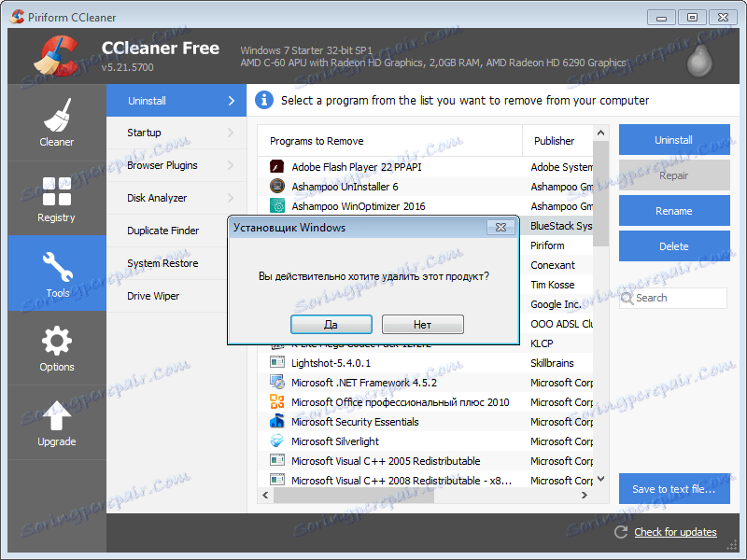The height and width of the screenshot is (560, 747).
Task: Click the horizontal scrollbar thumb
Action: pos(354,496)
